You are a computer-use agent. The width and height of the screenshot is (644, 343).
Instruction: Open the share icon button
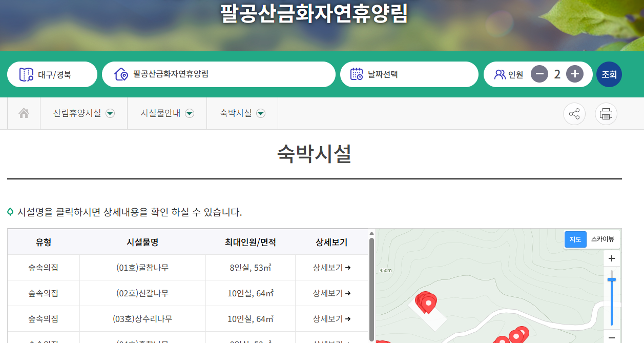click(x=574, y=114)
